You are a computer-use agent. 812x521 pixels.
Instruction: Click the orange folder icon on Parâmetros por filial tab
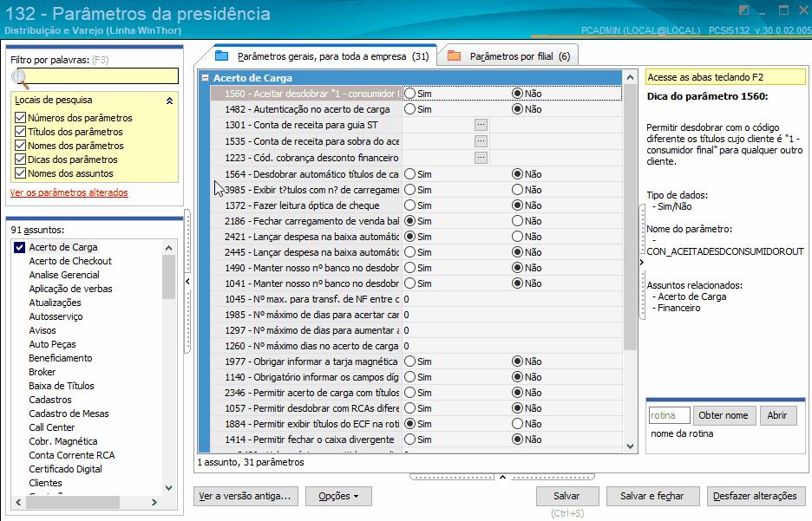tap(455, 55)
